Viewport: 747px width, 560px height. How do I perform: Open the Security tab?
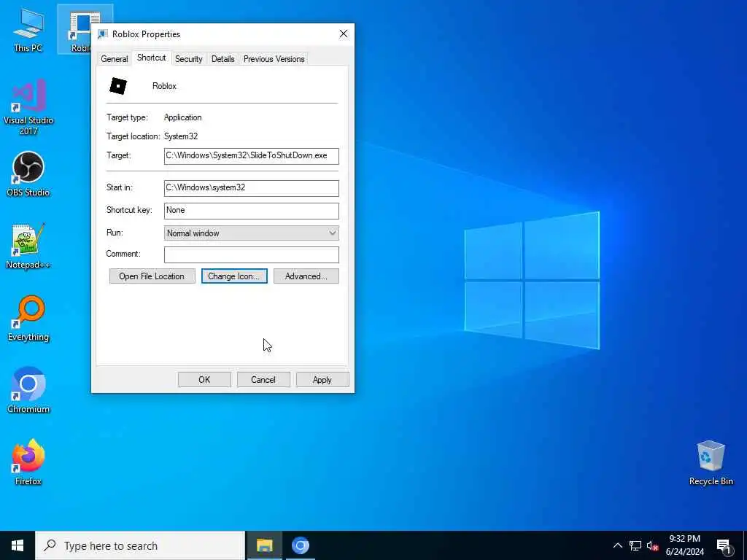(x=189, y=59)
